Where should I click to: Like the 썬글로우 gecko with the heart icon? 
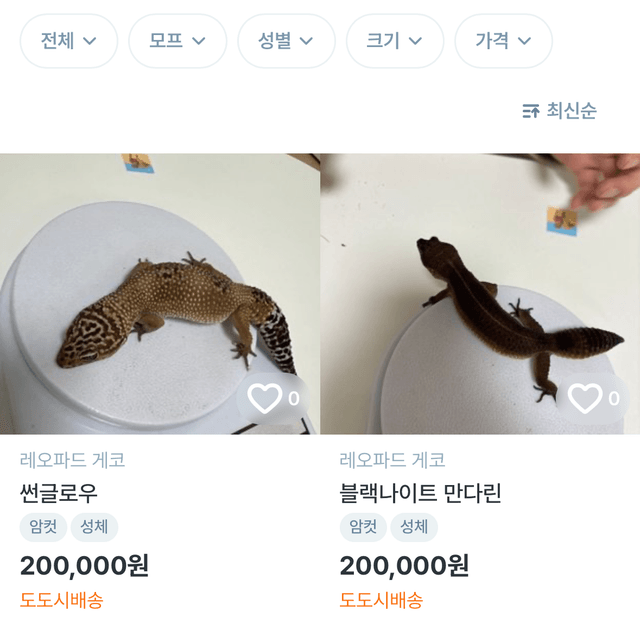coord(265,399)
